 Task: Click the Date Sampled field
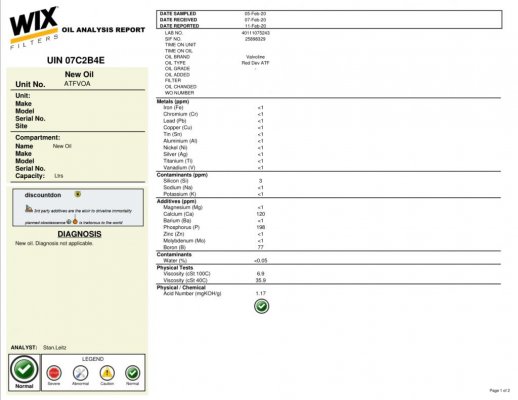pyautogui.click(x=213, y=14)
